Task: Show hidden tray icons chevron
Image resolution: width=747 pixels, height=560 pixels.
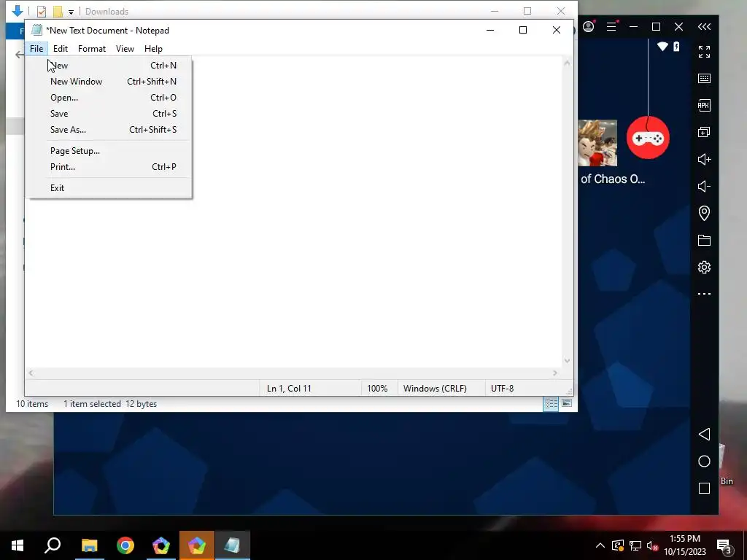Action: coord(600,545)
